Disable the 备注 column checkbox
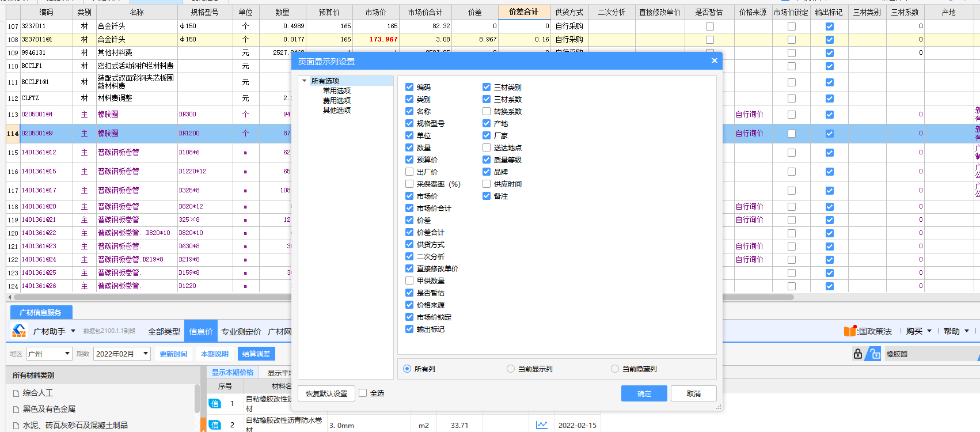 [487, 196]
